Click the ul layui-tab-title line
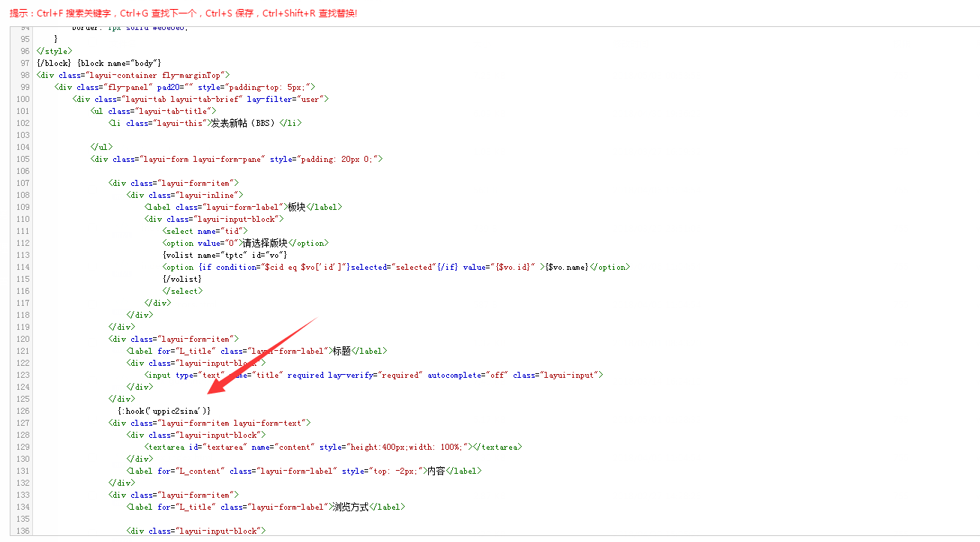The height and width of the screenshot is (542, 980). 153,111
